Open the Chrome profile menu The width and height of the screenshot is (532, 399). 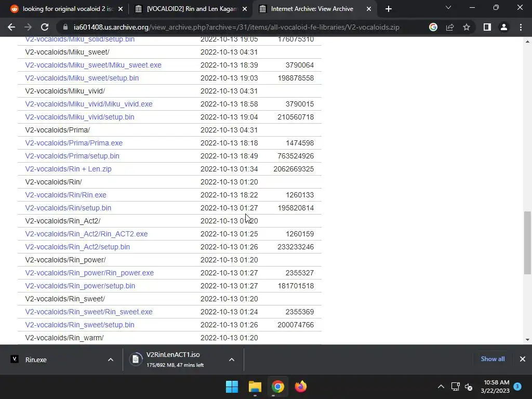pos(504,27)
